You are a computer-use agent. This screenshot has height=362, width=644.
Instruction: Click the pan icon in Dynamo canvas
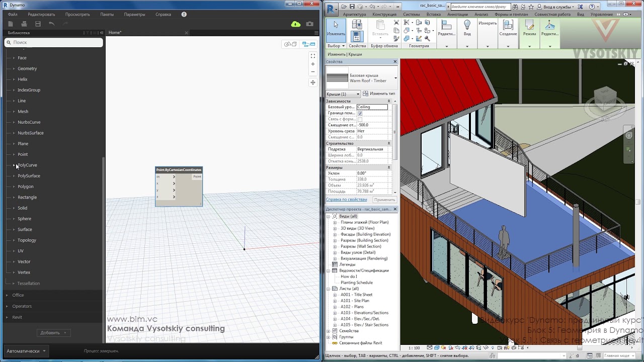[312, 82]
